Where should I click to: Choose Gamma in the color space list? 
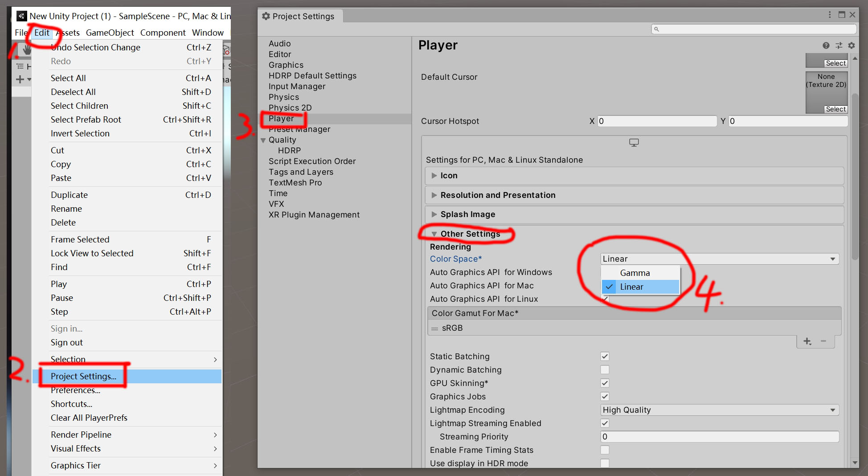[640, 273]
